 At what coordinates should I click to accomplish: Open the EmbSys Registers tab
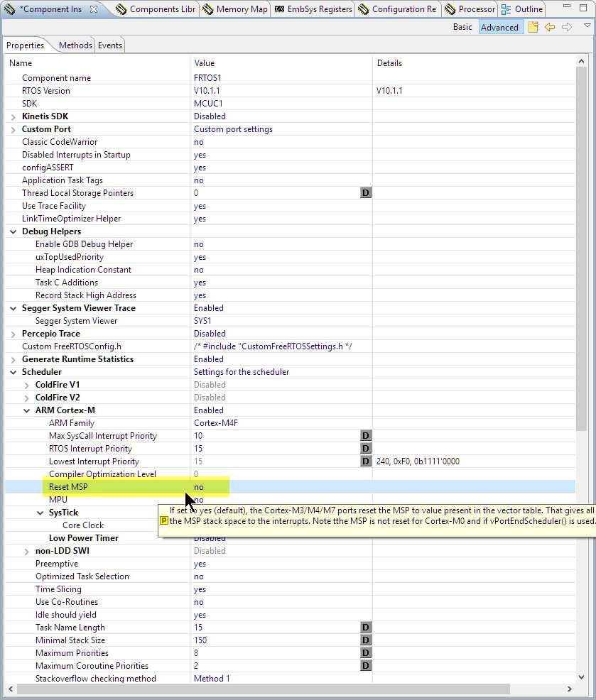pyautogui.click(x=313, y=9)
